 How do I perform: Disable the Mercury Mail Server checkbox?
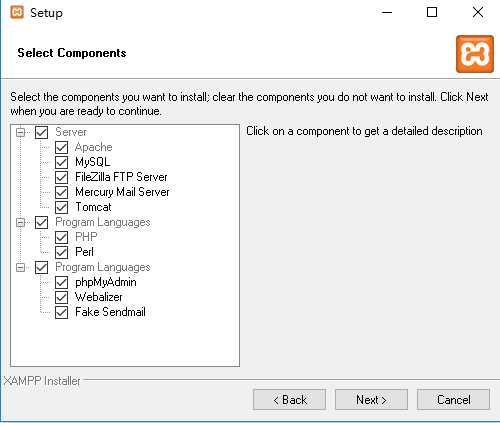pos(61,192)
